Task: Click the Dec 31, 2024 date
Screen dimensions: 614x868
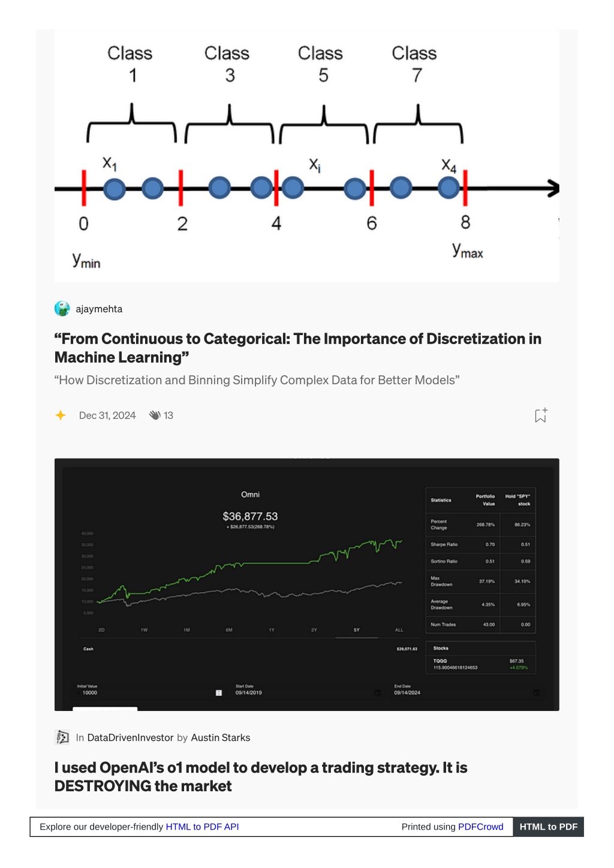Action: [107, 415]
